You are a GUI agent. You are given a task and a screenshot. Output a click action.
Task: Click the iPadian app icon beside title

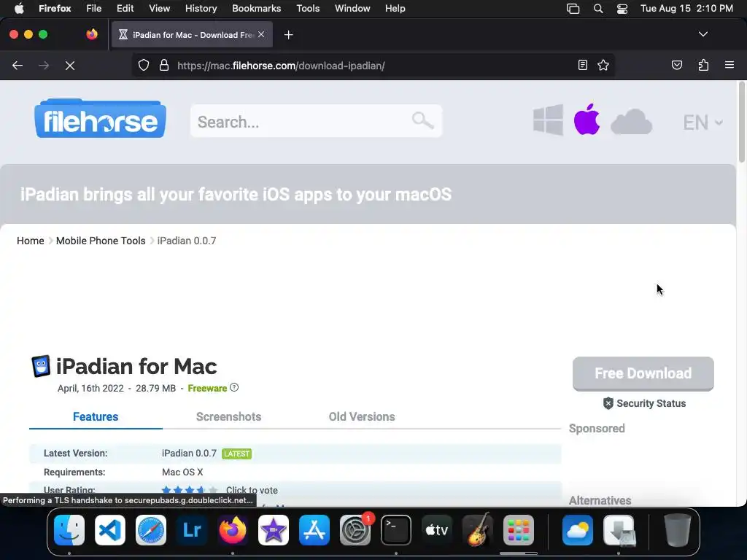pos(41,366)
